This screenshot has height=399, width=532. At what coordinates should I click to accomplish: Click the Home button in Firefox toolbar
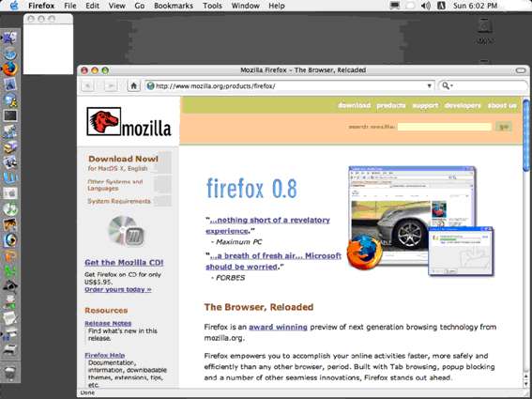click(x=133, y=86)
